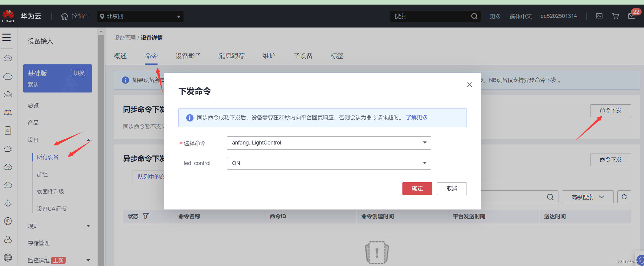Viewport: 644px width, 266px height.
Task: Open 群组 in the sidebar
Action: 42,174
